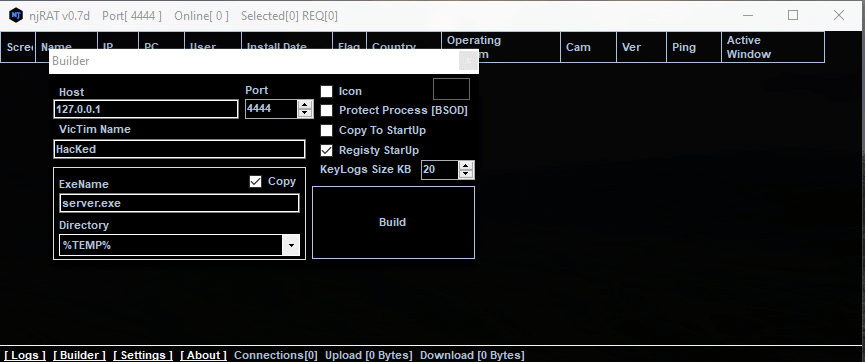This screenshot has height=362, width=865.
Task: Select the ExeName field containing server.exe
Action: click(x=179, y=203)
